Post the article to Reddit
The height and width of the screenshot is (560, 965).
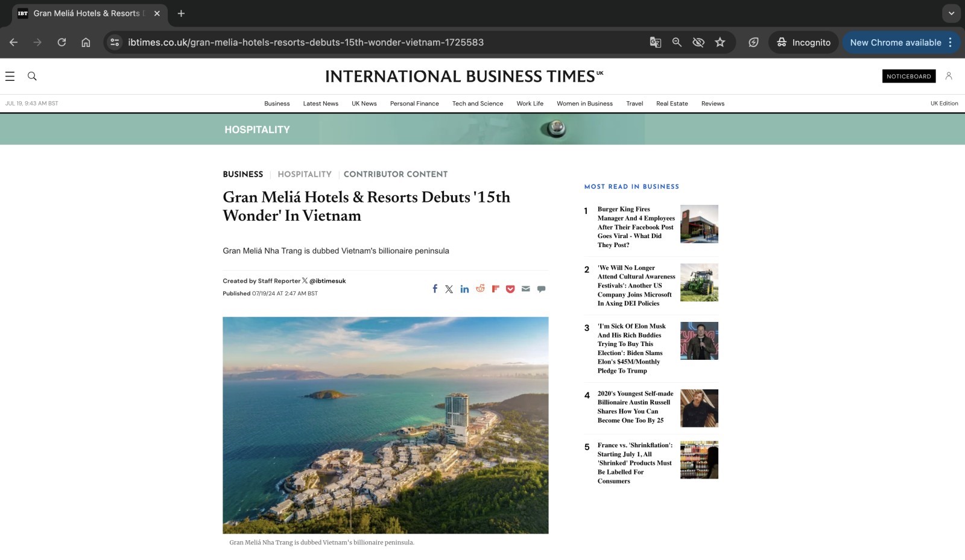point(480,289)
